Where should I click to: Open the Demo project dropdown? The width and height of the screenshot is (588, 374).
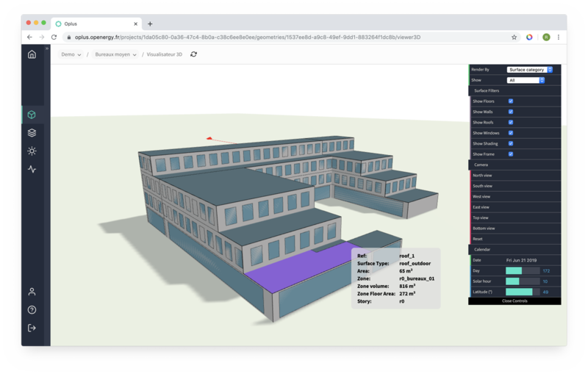pos(71,54)
